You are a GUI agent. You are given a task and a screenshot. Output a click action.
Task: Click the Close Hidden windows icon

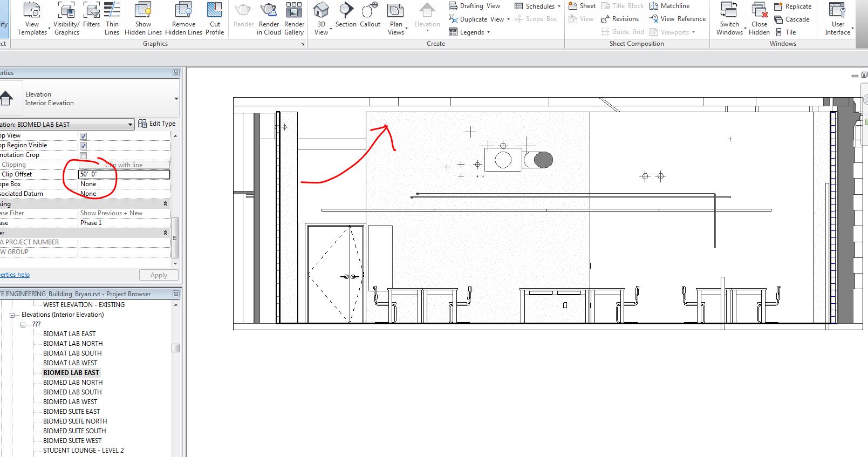point(759,11)
